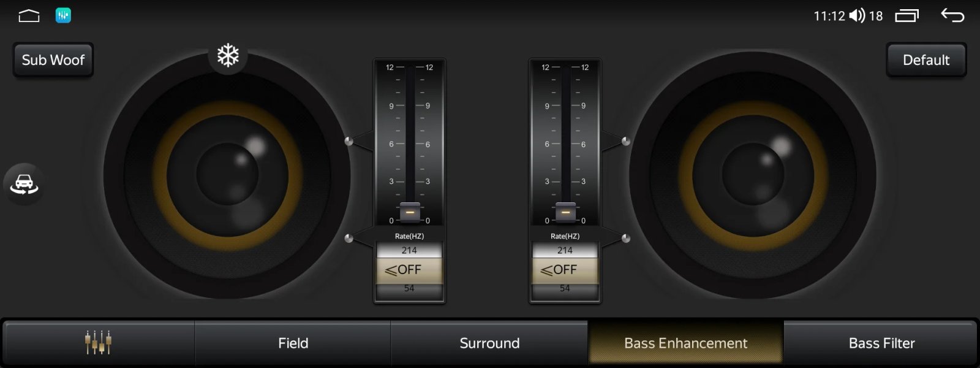Click the left bass gain slider handle
This screenshot has height=368, width=980.
click(410, 212)
